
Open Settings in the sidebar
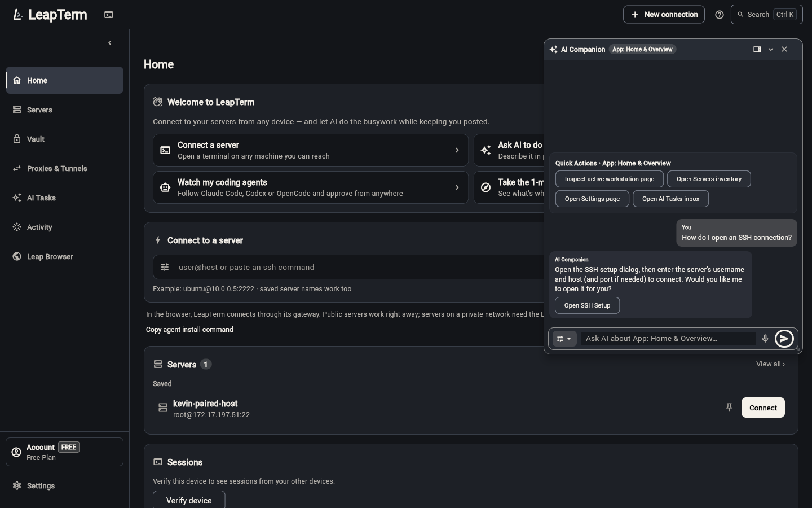[x=64, y=485]
